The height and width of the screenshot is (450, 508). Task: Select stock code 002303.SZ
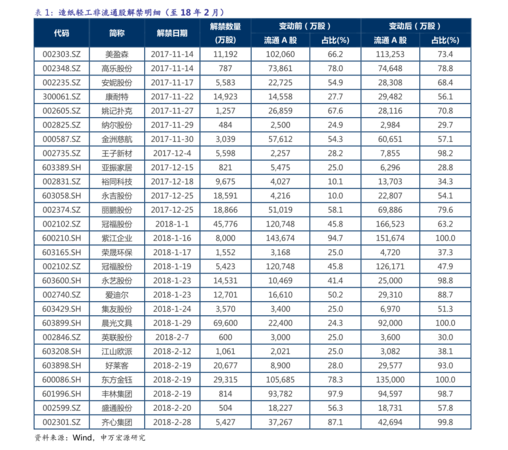[62, 54]
